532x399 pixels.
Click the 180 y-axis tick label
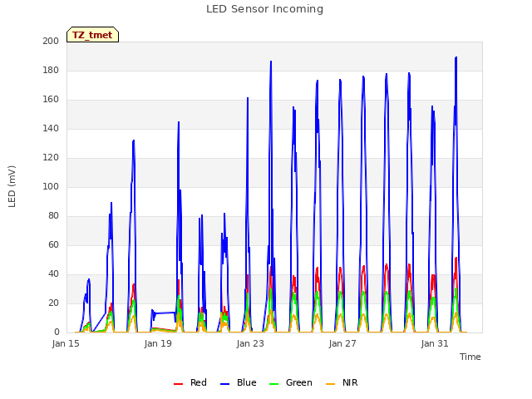[x=51, y=70]
